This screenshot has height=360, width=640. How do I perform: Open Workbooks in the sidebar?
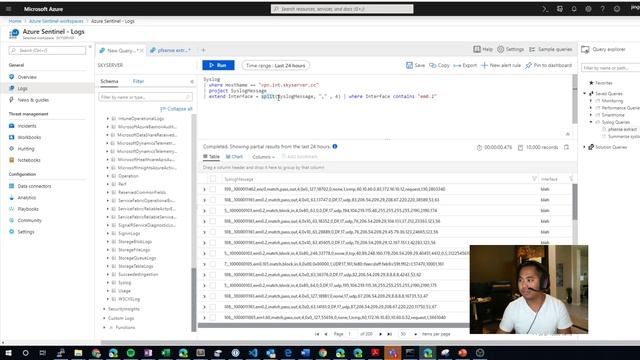coord(29,137)
